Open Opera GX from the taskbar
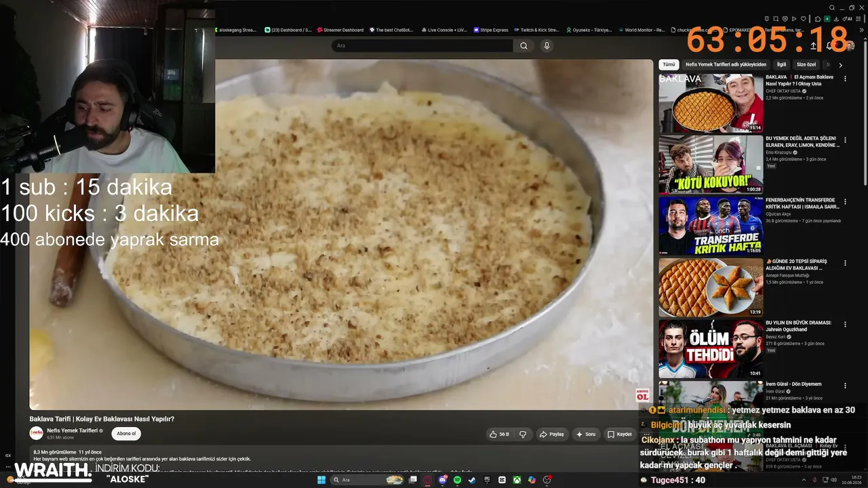Viewport: 868px width, 488px height. click(428, 480)
